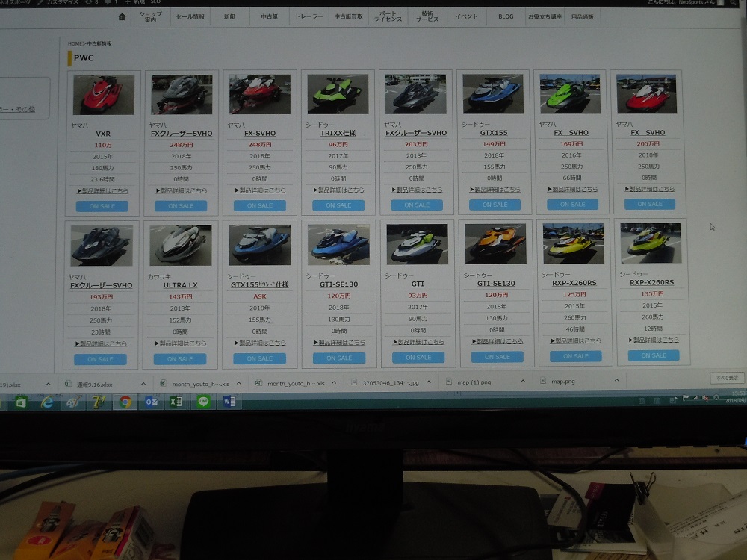Click the yellow 7 taskbar icon

click(99, 402)
